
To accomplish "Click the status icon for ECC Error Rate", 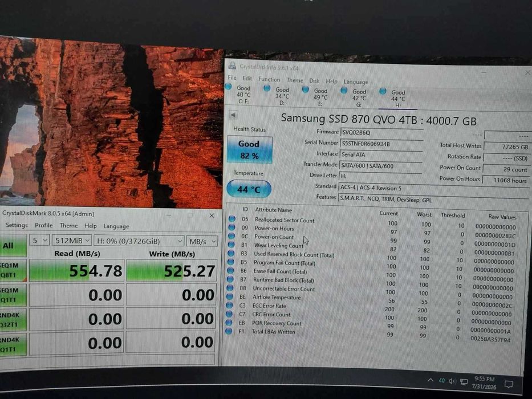I will [229, 305].
